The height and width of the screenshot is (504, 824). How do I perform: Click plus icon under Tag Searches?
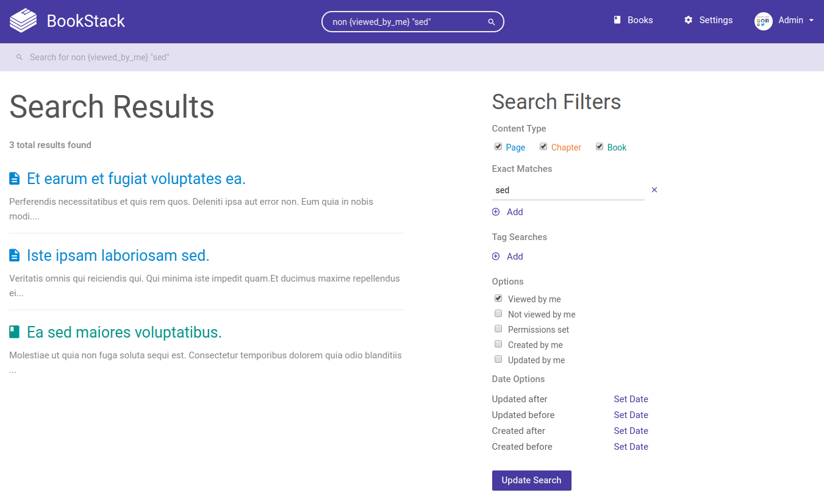click(496, 257)
